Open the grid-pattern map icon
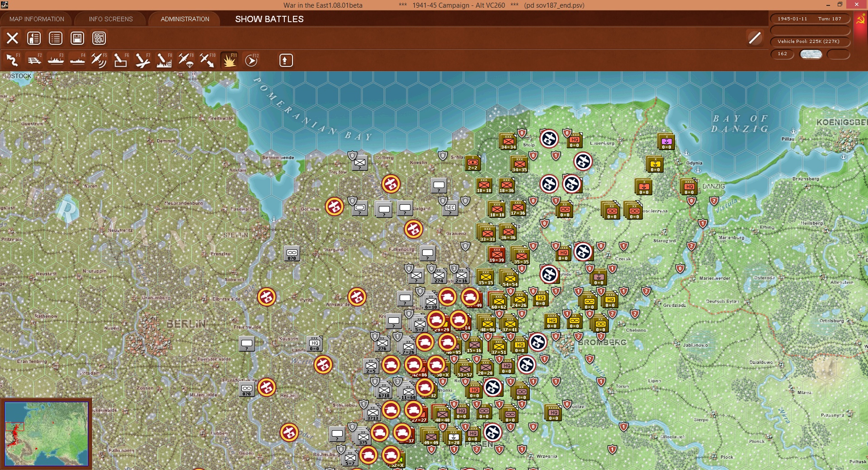The width and height of the screenshot is (868, 470). click(x=99, y=38)
